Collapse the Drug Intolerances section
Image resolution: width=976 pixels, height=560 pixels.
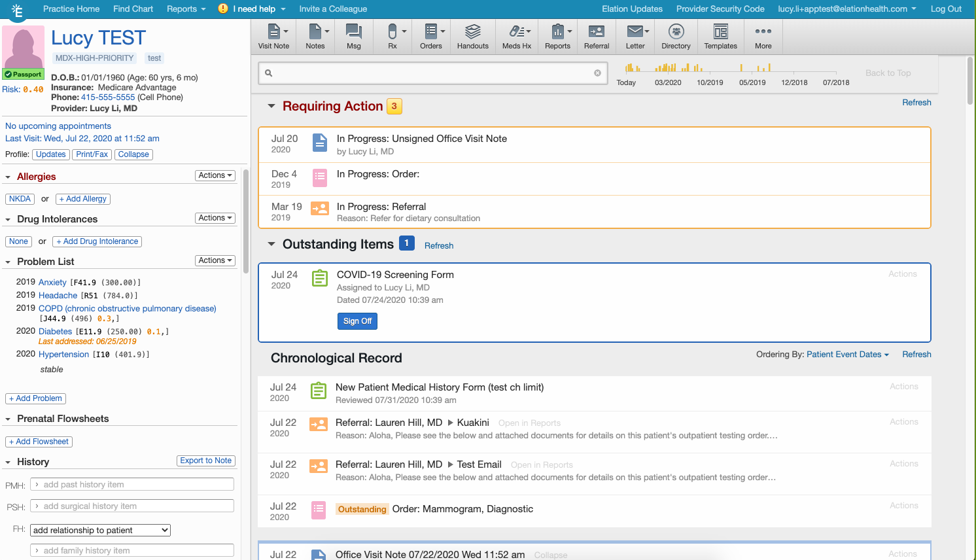pos(8,220)
